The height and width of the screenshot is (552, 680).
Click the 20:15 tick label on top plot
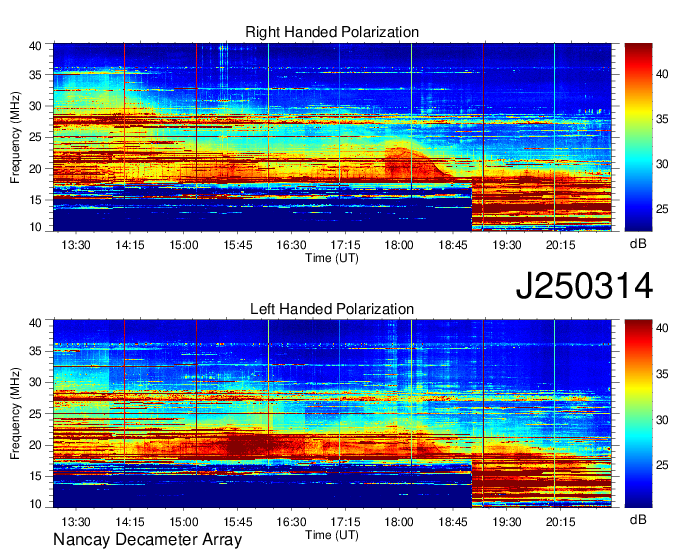(560, 245)
